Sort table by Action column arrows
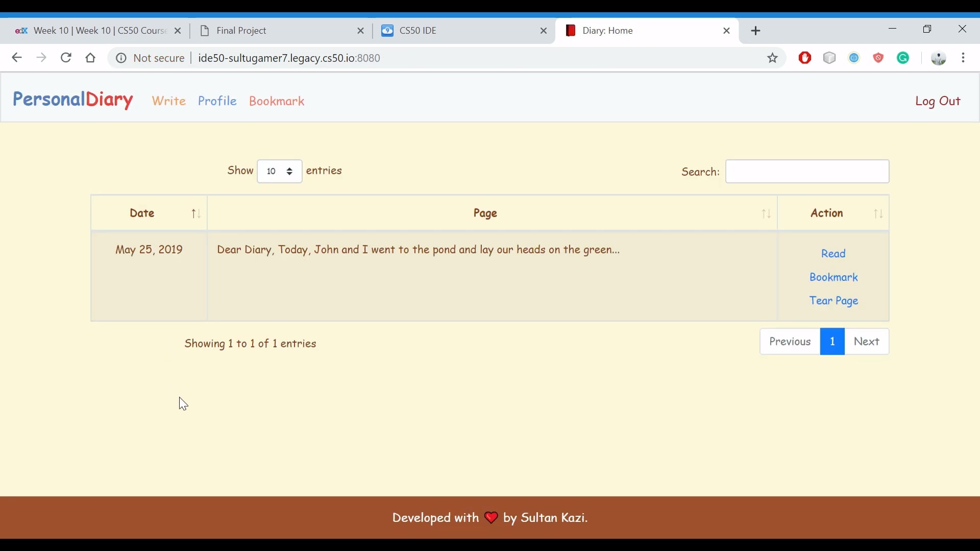Viewport: 980px width, 551px height. 878,214
